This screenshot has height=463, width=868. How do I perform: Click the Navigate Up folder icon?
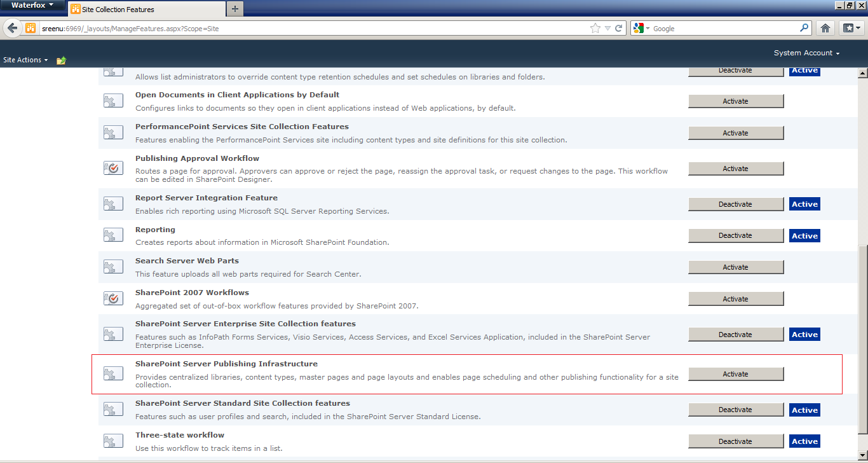pos(61,60)
